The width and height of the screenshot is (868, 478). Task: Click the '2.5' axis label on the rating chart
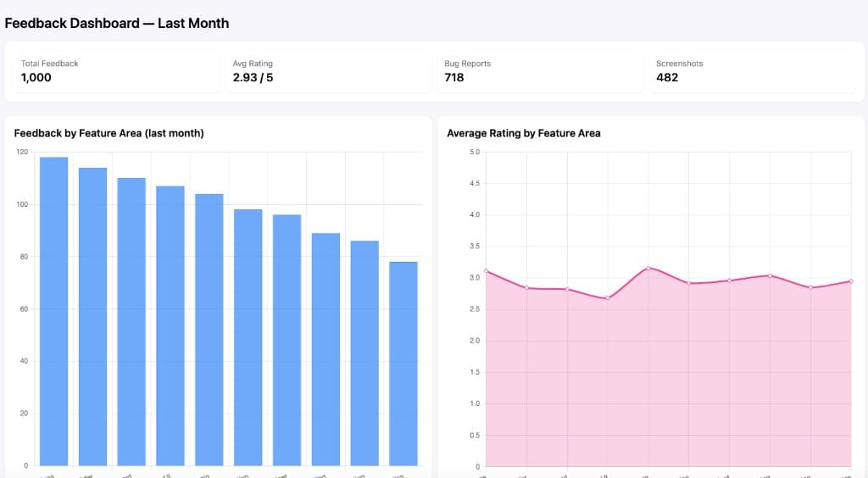[x=475, y=309]
